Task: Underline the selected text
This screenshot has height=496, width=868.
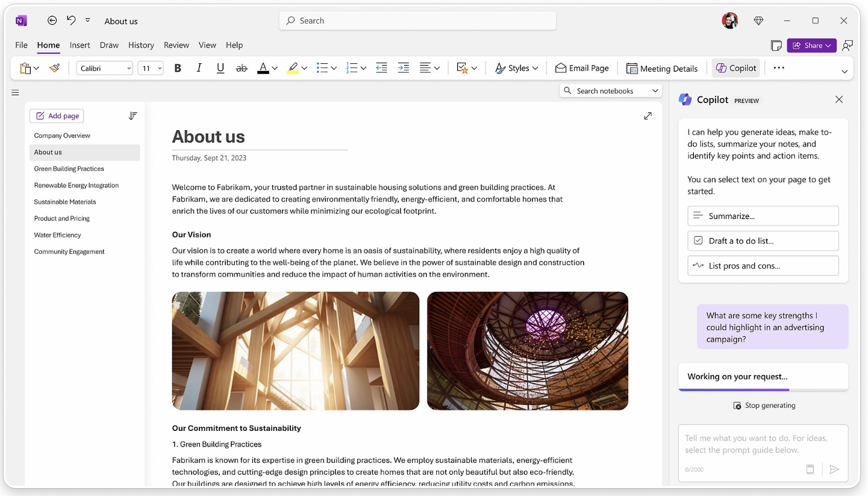Action: pos(220,67)
